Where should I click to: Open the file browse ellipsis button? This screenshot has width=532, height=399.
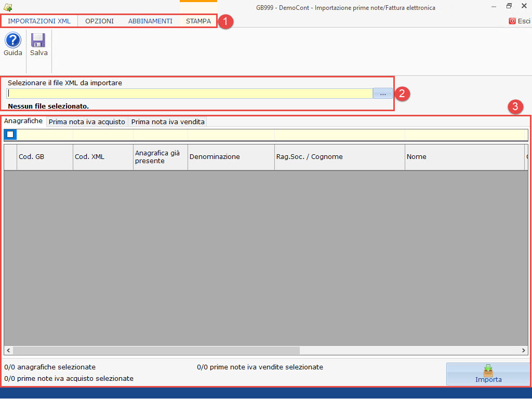point(382,94)
